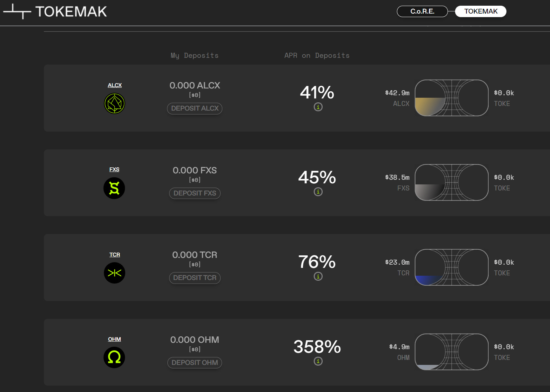Click the TCR token icon
The image size is (550, 392).
click(114, 273)
